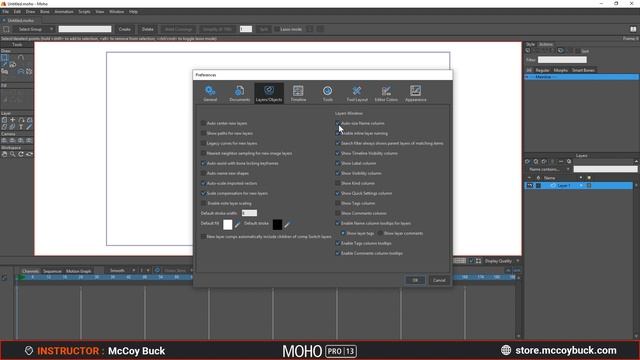Screen dimensions: 640x360
Task: Switch to Smart Bones actions tab
Action: click(x=583, y=70)
